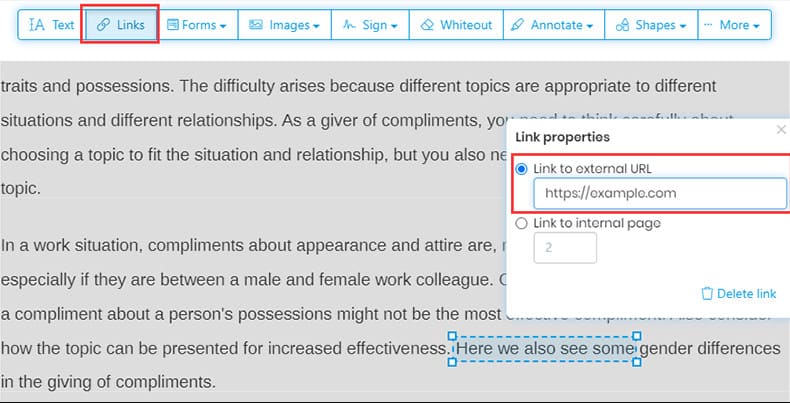Close the Link properties popup

(x=781, y=130)
